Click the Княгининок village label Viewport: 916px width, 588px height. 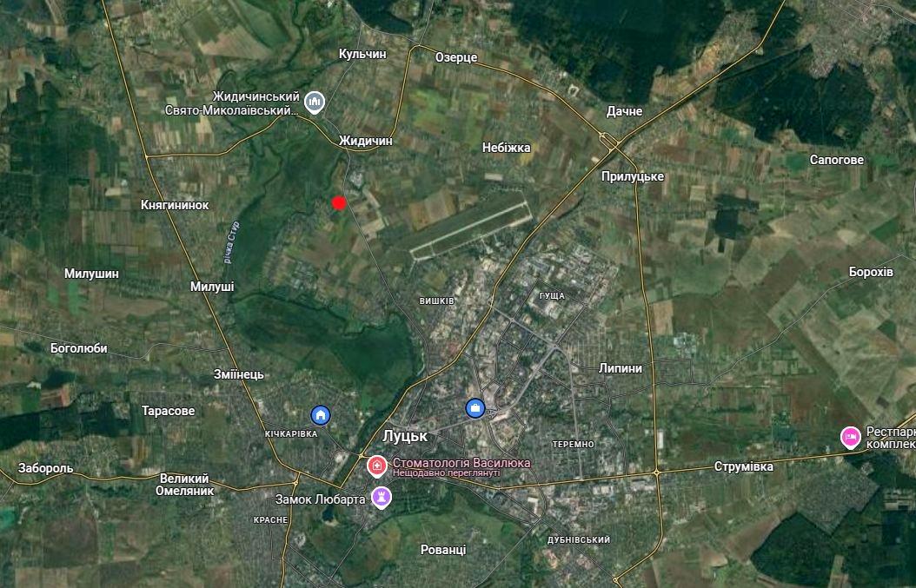pyautogui.click(x=175, y=205)
